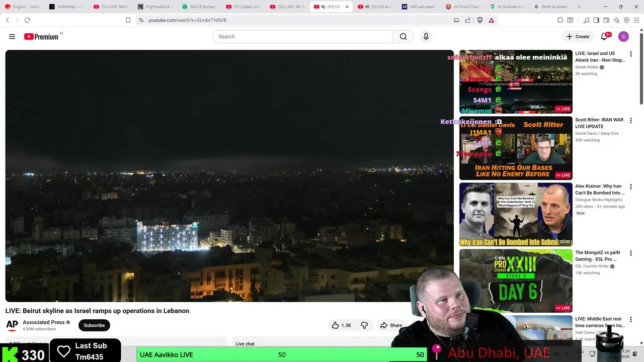Switch to Flightradar24 tab
Screen dimensions: 644x362
[155, 7]
